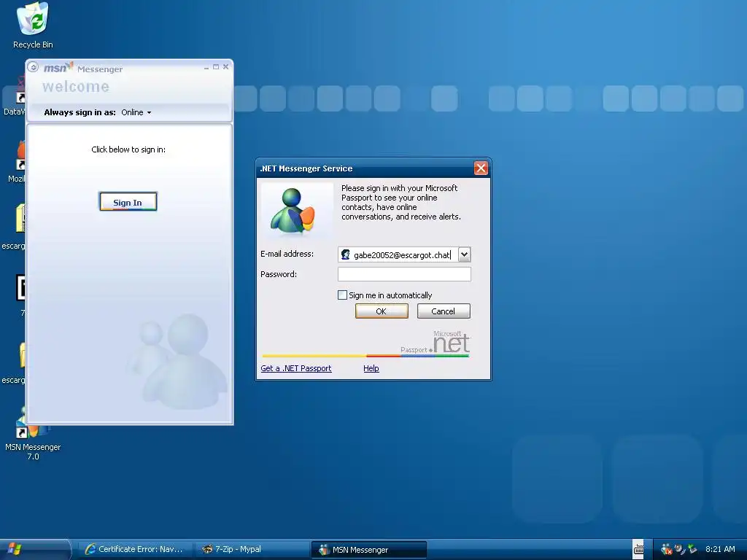Click the MSN buddy icon in sign-in dialog

[x=293, y=211]
